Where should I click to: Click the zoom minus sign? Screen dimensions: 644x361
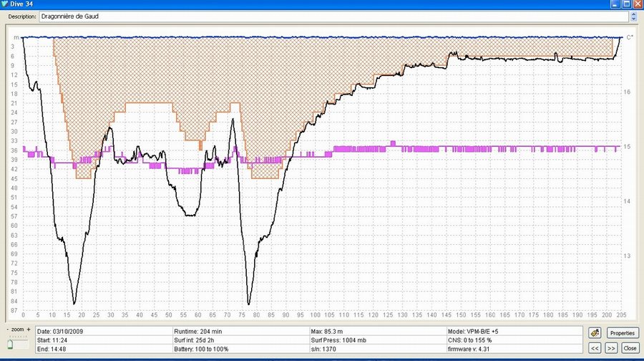tap(7, 329)
